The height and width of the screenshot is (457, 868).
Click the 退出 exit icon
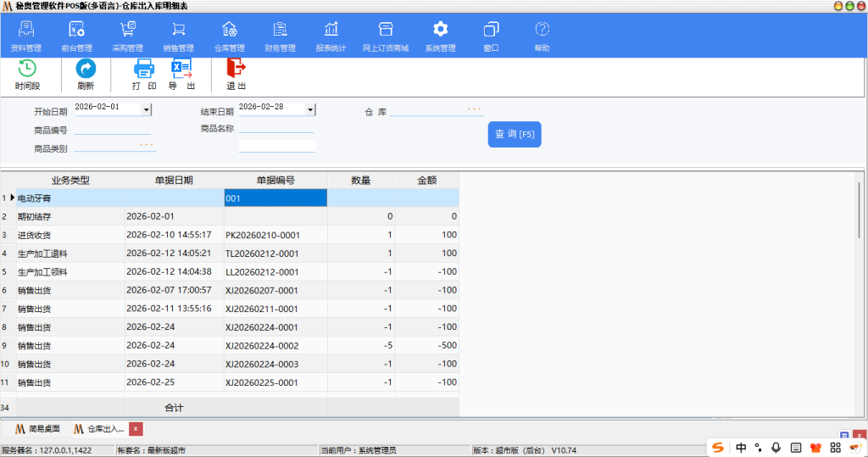pyautogui.click(x=236, y=70)
